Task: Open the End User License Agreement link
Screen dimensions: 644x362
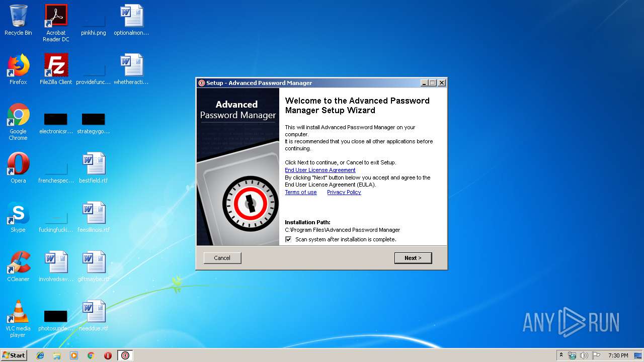Action: pos(320,170)
